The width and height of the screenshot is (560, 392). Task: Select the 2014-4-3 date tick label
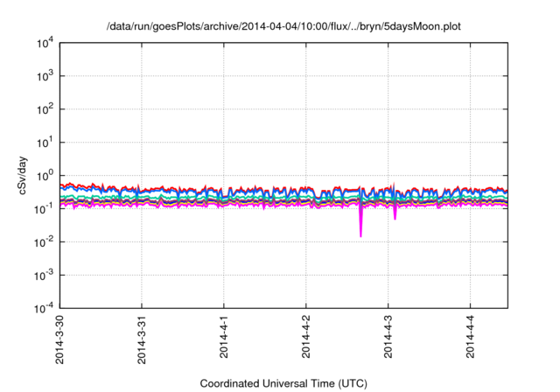(388, 337)
